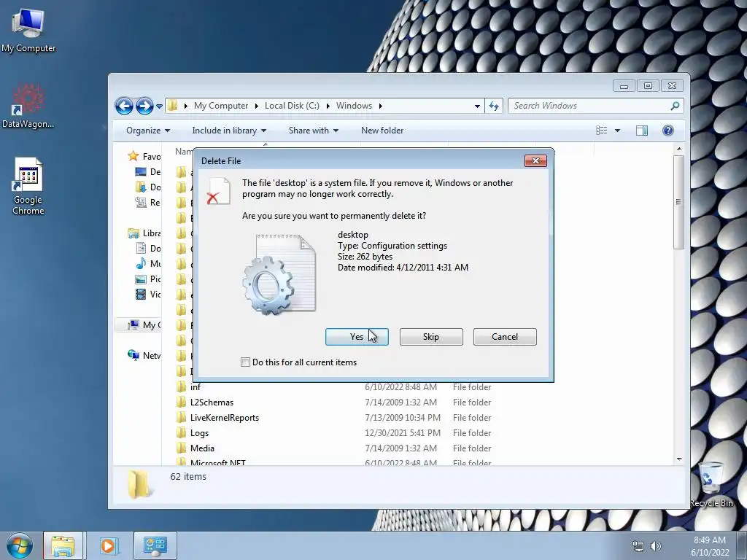Image resolution: width=747 pixels, height=560 pixels.
Task: Select the Media folder
Action: coord(203,448)
